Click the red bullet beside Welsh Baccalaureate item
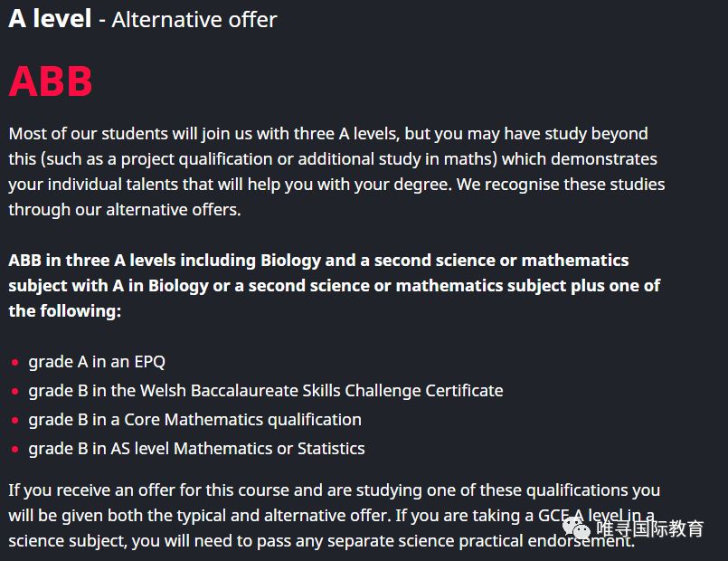 [15, 392]
